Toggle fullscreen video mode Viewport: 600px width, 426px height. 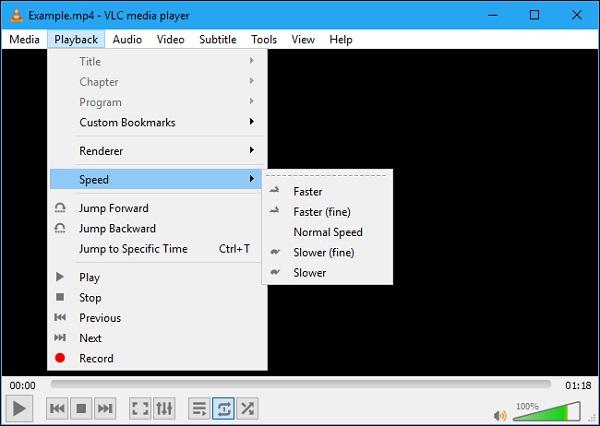(x=140, y=408)
